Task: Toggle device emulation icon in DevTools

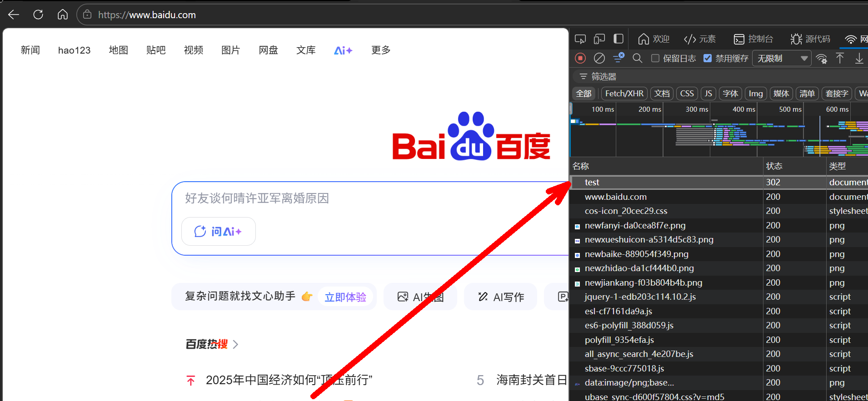Action: tap(599, 39)
